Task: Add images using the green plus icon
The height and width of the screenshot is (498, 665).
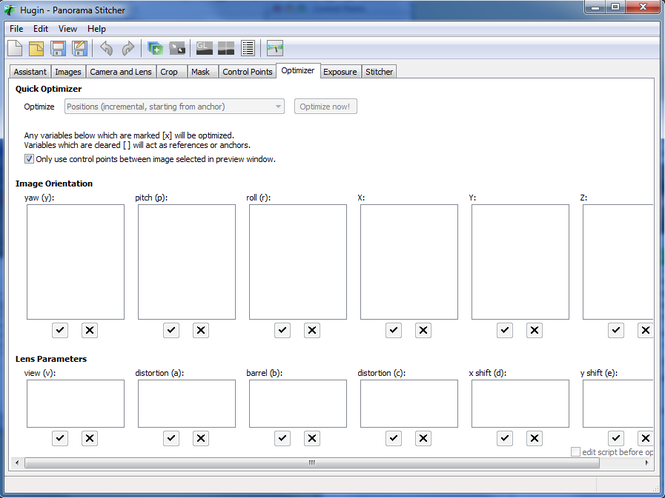Action: coord(155,48)
